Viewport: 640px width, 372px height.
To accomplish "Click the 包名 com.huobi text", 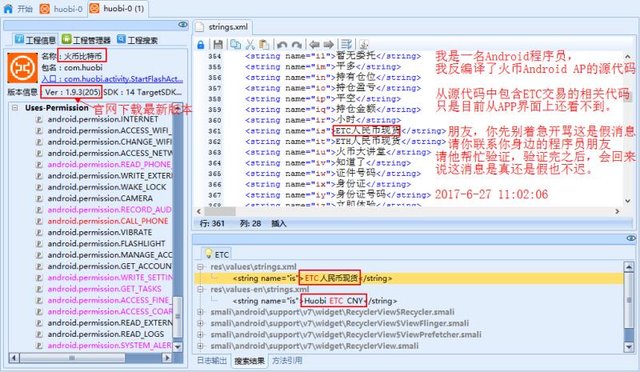I will 72,68.
